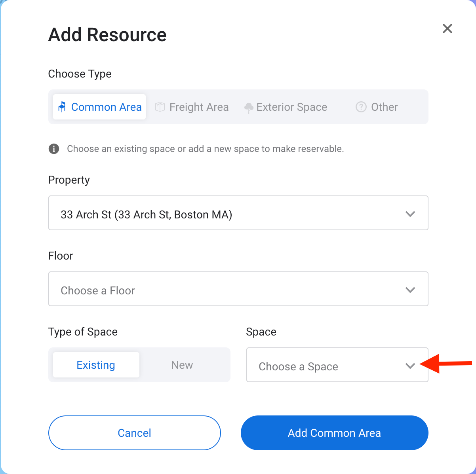
Task: Click the Freight Area box icon
Action: point(160,107)
